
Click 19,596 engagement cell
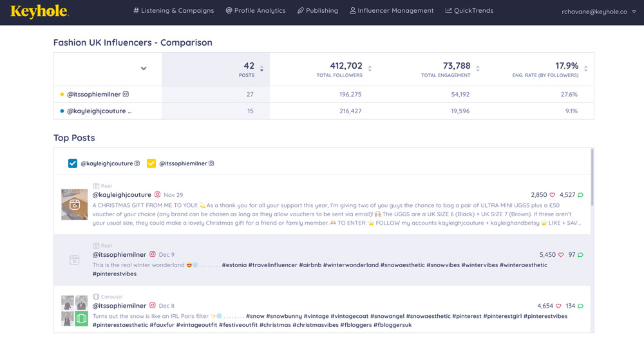(x=460, y=111)
